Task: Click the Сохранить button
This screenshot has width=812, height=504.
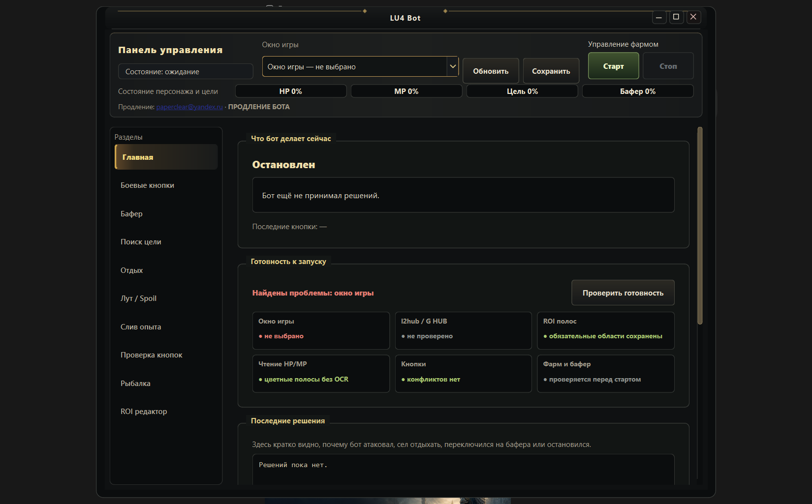Action: click(x=551, y=71)
